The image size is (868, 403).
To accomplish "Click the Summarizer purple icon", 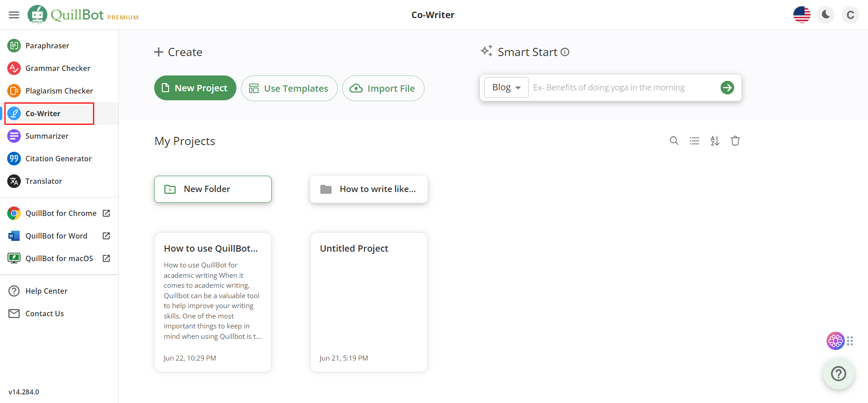I will click(14, 136).
